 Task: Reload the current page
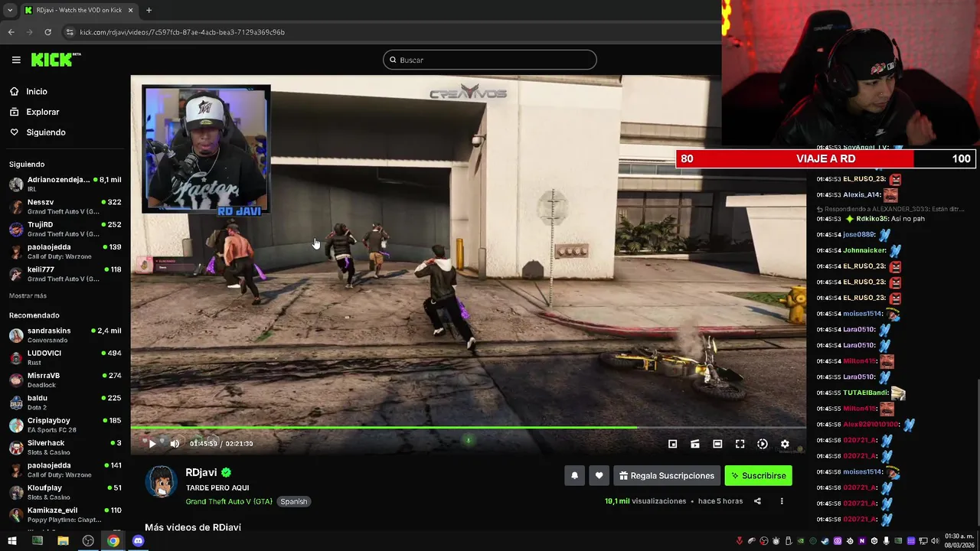click(47, 32)
